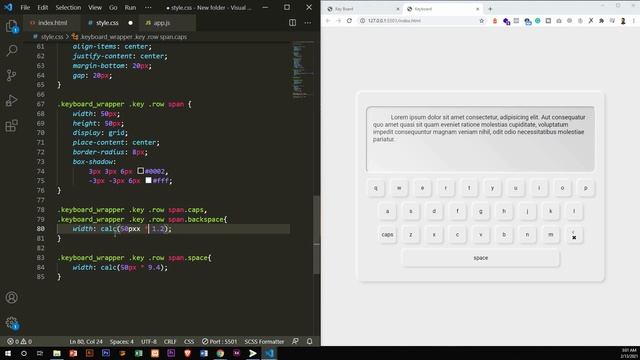Click the on-screen backspace key

(x=574, y=235)
